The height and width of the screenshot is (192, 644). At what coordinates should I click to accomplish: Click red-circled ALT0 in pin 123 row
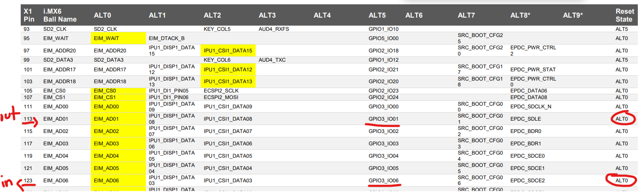tap(622, 181)
